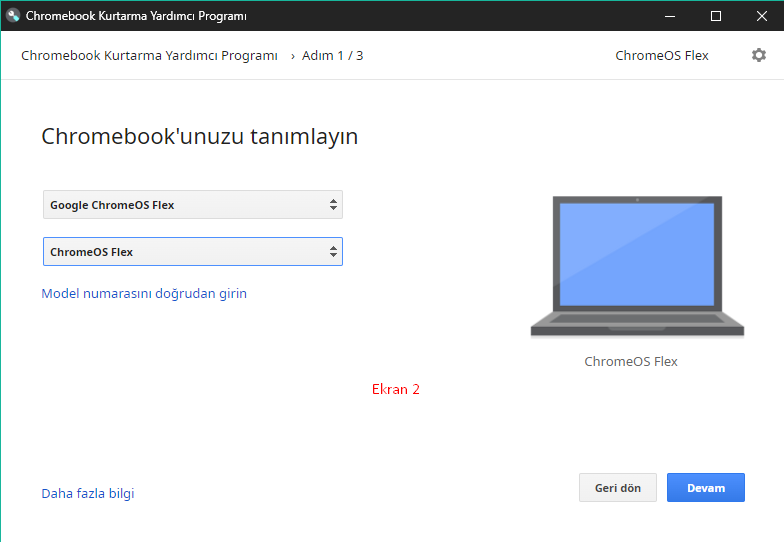Click the laptop illustration thumbnail
Viewport: 784px width, 542px height.
(637, 266)
